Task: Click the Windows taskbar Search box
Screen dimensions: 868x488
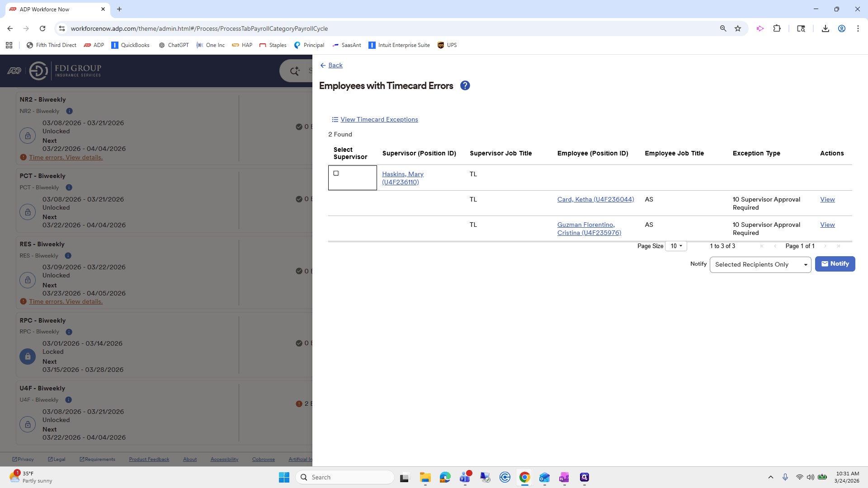Action: (345, 477)
